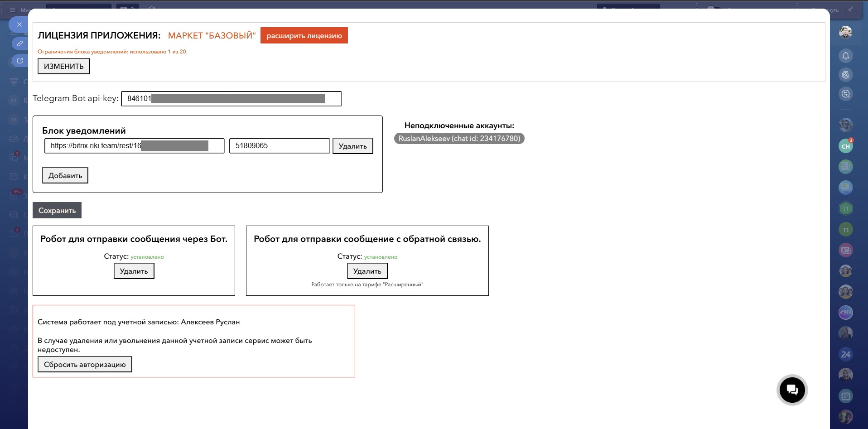Click the ИЗМЕНИТЬ license button
868x429 pixels.
pos(64,66)
